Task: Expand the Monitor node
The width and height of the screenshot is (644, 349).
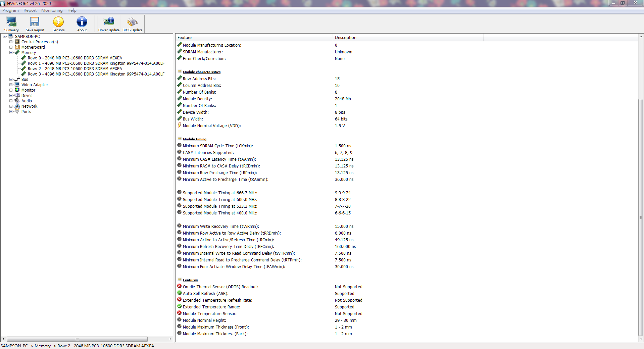Action: point(11,90)
